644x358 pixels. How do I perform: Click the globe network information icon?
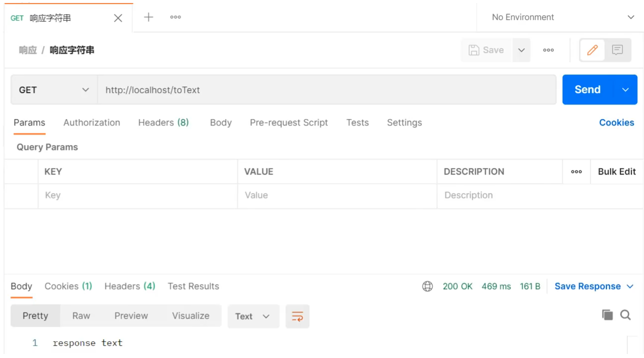click(x=428, y=286)
